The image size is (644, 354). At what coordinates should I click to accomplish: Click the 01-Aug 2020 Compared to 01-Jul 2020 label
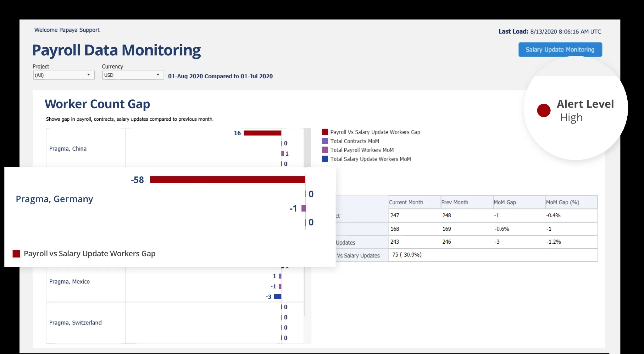coord(220,76)
